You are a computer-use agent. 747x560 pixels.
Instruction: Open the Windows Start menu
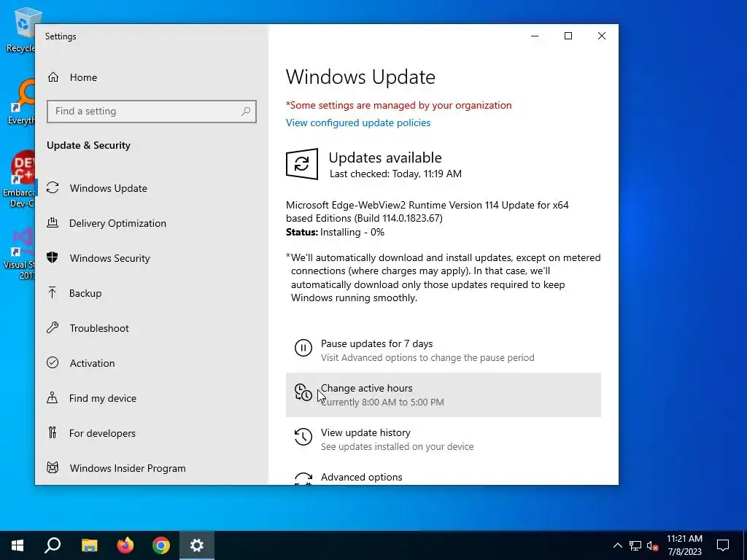point(18,545)
